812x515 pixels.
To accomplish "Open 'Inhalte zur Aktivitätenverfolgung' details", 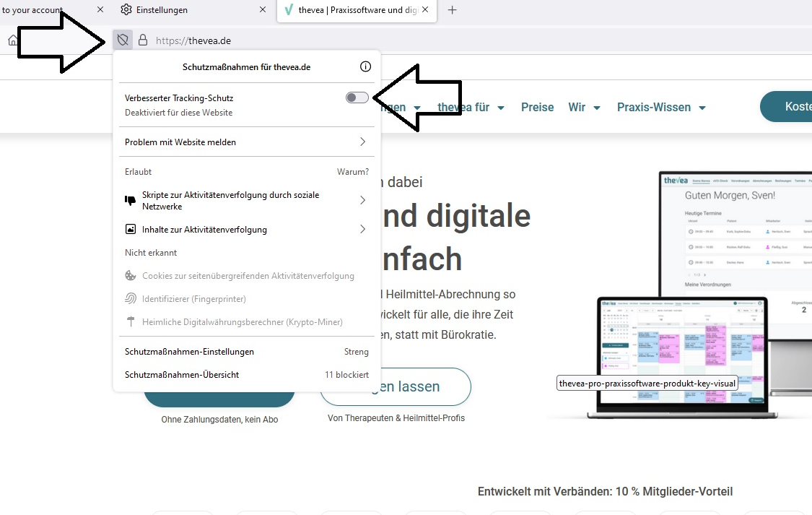I will pos(247,229).
